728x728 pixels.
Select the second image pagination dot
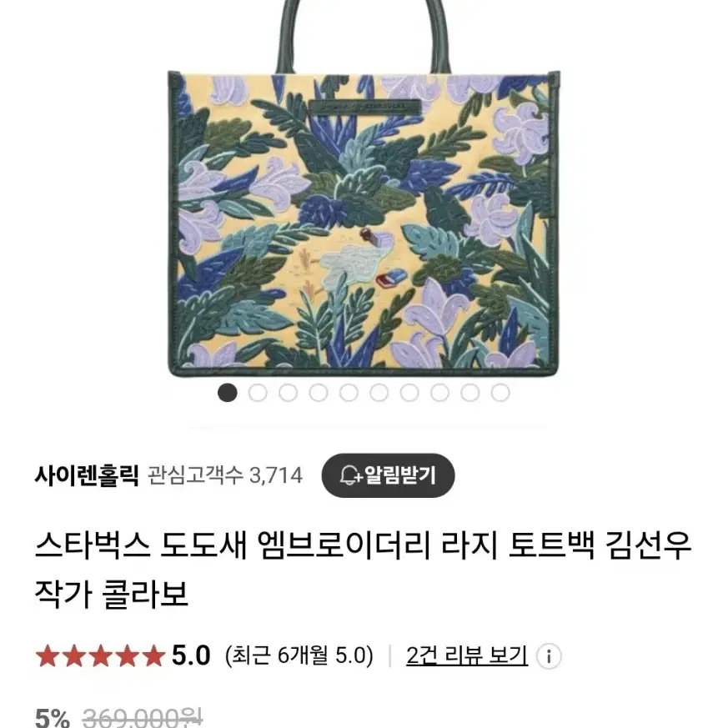(x=258, y=393)
